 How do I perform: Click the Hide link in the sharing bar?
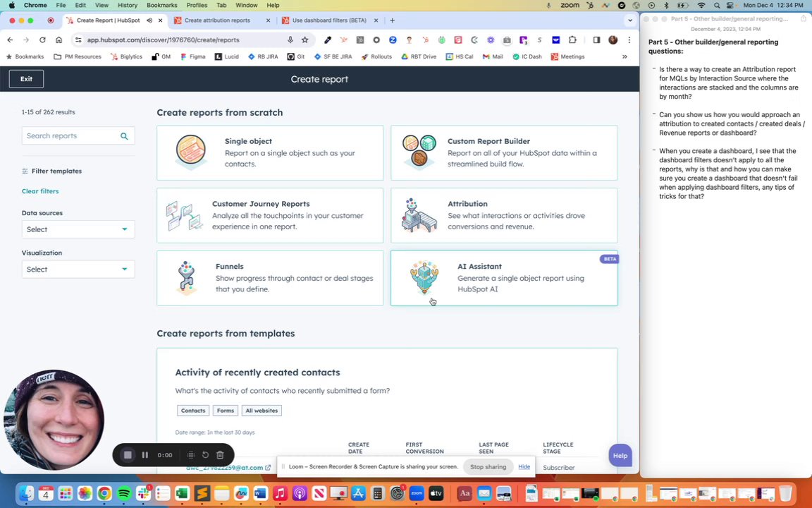[524, 466]
